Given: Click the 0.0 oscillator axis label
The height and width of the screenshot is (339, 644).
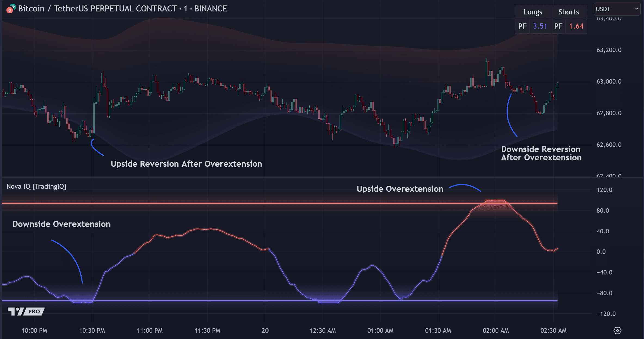Looking at the screenshot, I should coord(601,252).
